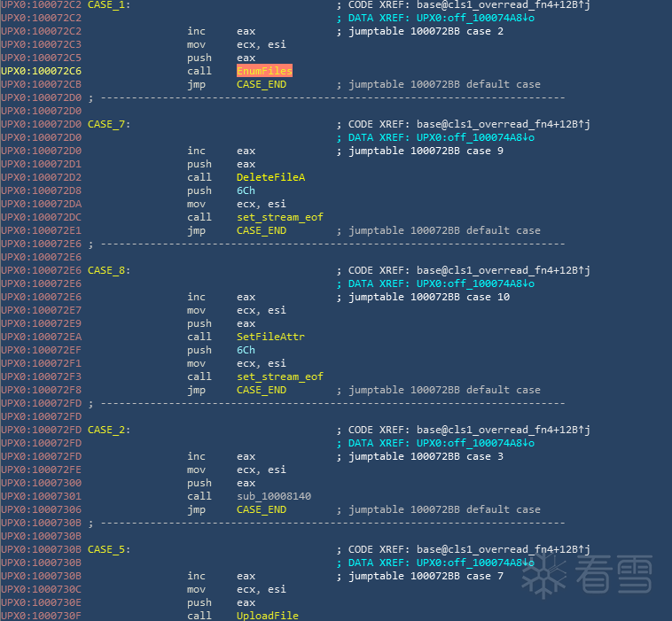Follow CASE_END jump at address 100072F8
This screenshot has width=672, height=621.
coord(262,390)
